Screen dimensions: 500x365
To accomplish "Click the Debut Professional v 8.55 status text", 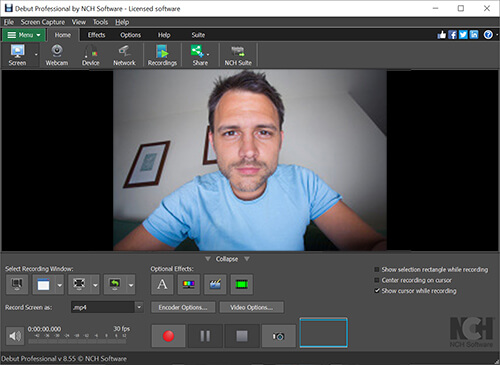I will pos(64,359).
